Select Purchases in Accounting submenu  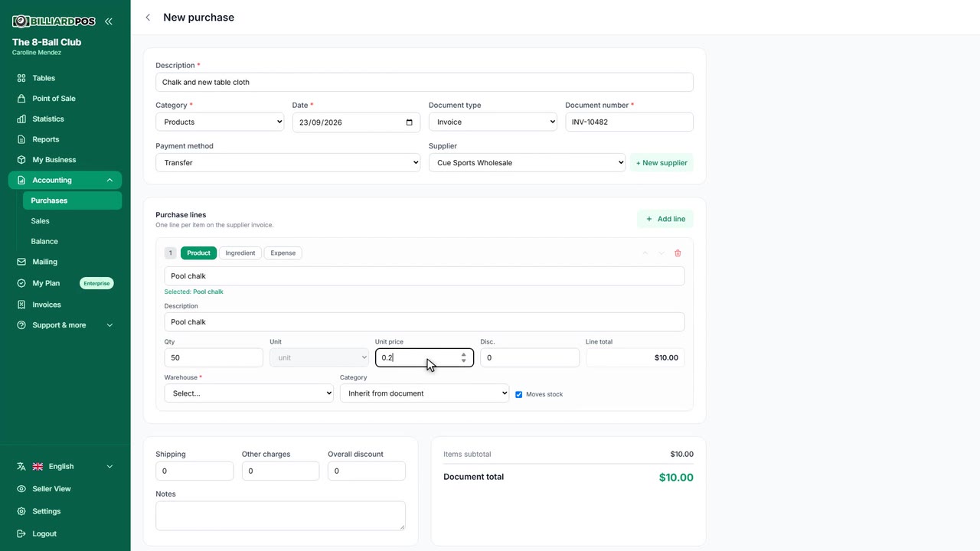point(72,201)
